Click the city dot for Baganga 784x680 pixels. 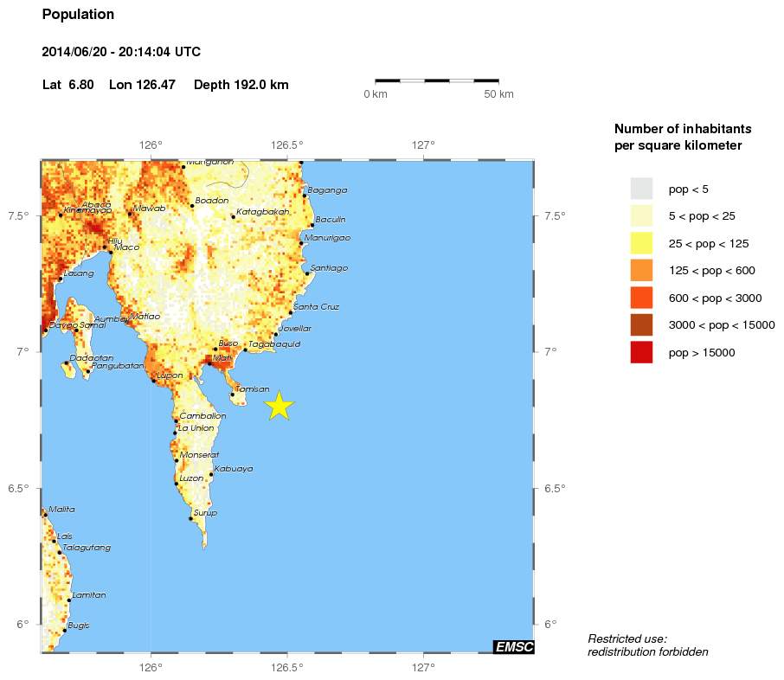point(305,196)
